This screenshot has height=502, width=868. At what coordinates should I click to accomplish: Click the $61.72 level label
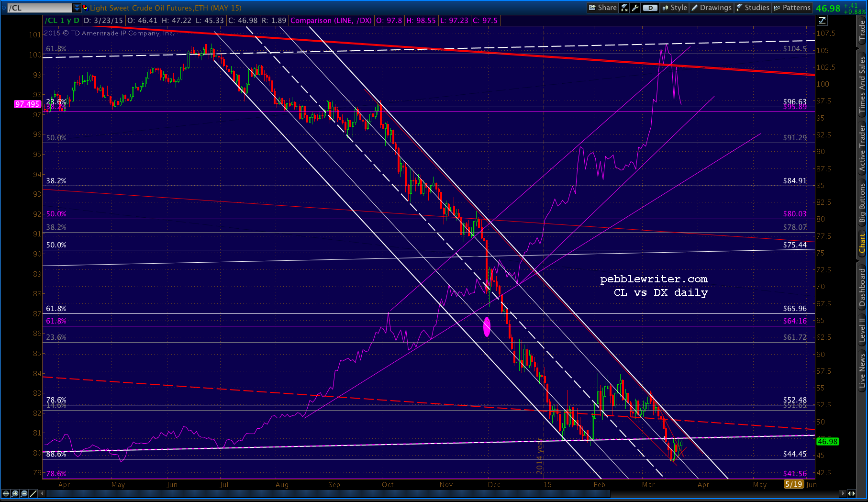(x=795, y=337)
